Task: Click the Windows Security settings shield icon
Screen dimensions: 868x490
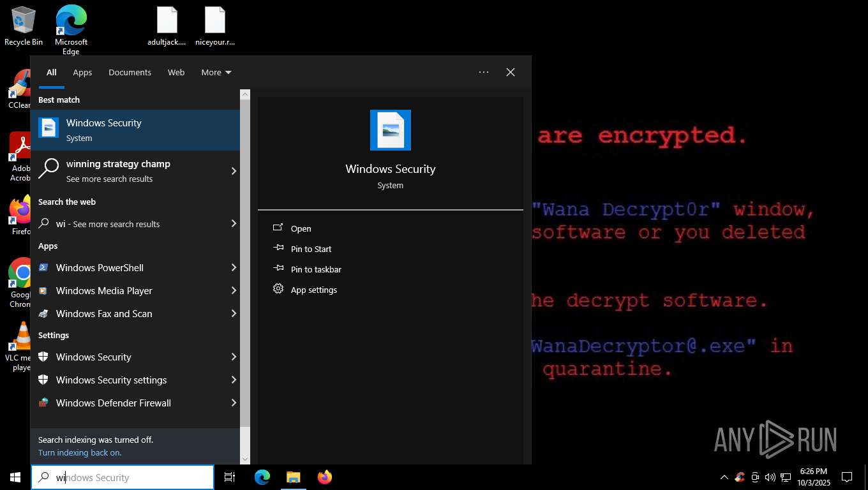Action: (x=43, y=380)
